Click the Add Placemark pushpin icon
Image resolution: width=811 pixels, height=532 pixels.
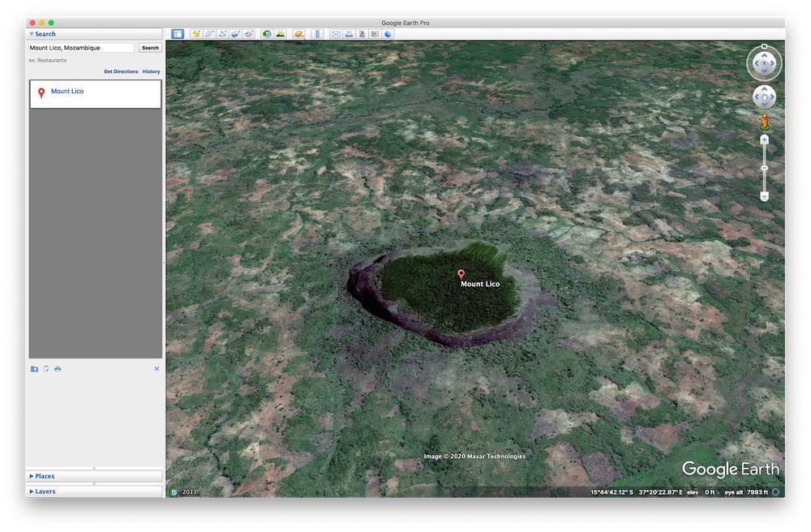tap(195, 34)
